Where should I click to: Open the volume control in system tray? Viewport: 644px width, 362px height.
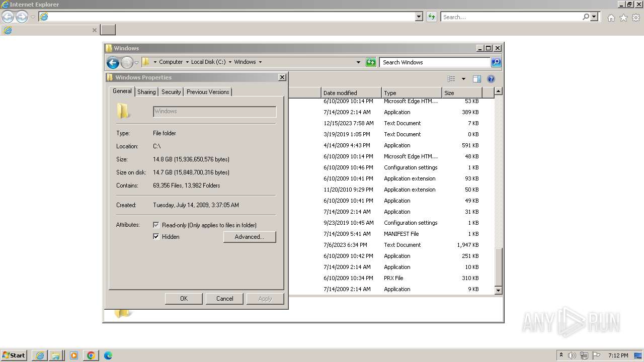[572, 355]
